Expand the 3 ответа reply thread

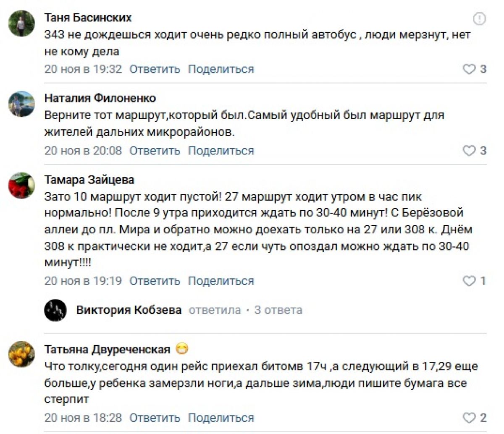(278, 311)
